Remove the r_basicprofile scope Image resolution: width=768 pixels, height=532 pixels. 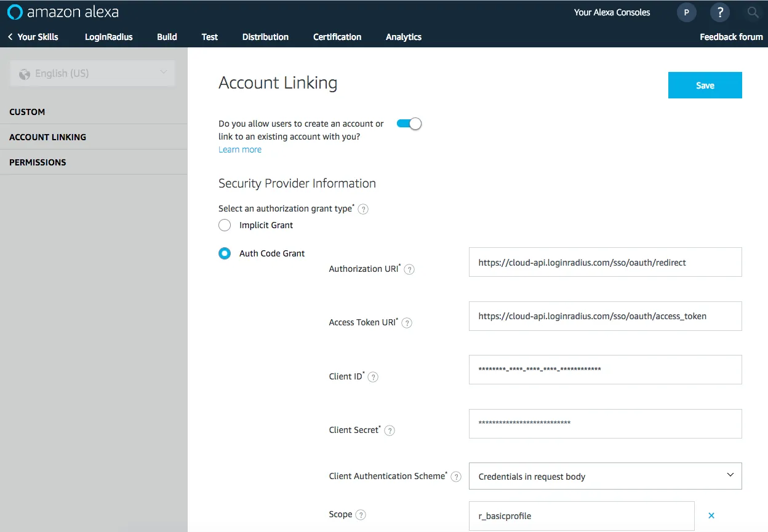[x=711, y=515]
